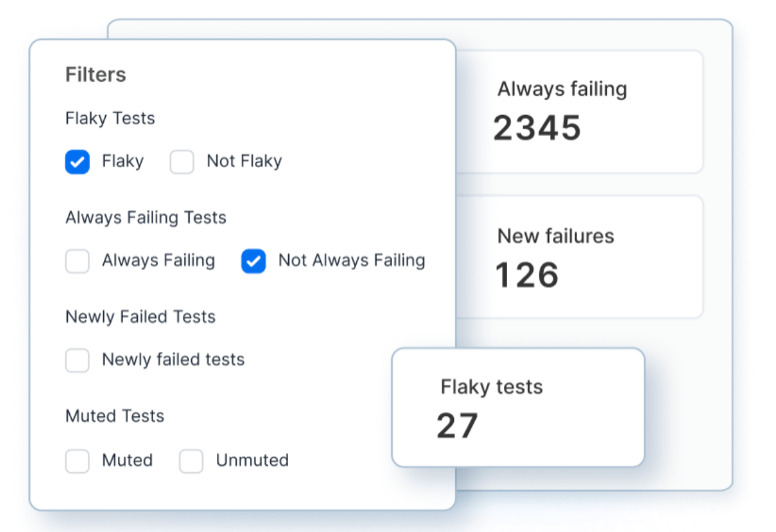
Task: Check the Not Flaky filter
Action: pyautogui.click(x=182, y=161)
